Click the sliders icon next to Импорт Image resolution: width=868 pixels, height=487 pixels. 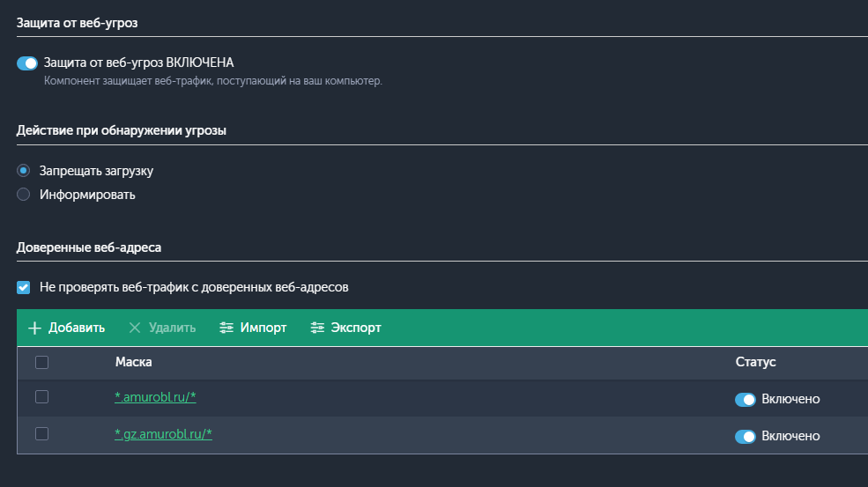226,328
